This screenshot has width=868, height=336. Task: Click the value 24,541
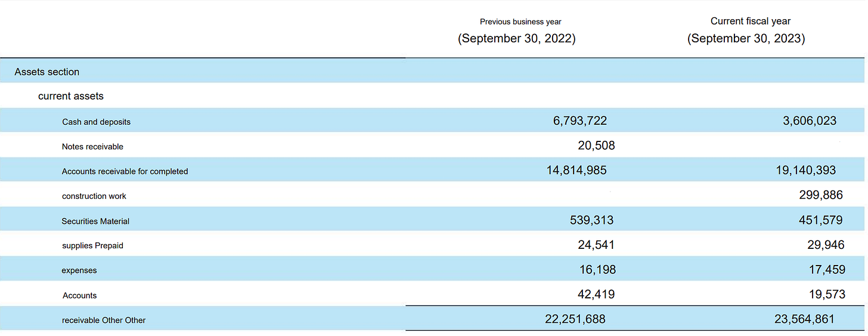click(596, 245)
